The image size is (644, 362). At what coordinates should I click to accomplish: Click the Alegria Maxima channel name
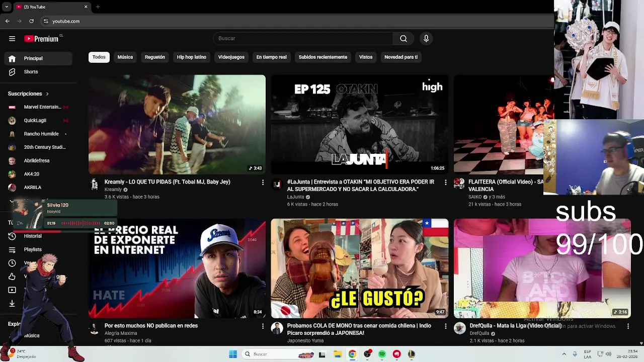click(x=121, y=333)
